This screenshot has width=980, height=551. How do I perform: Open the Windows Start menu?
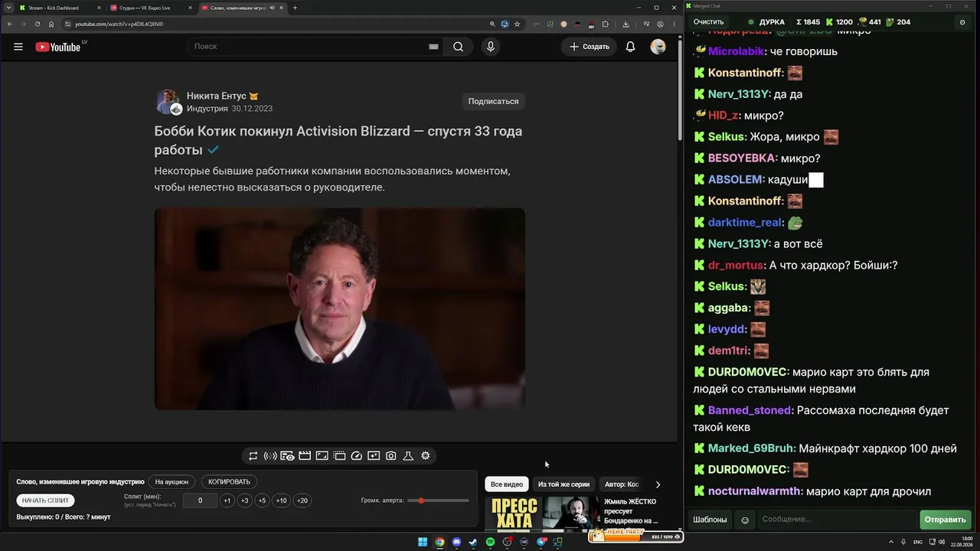click(423, 542)
